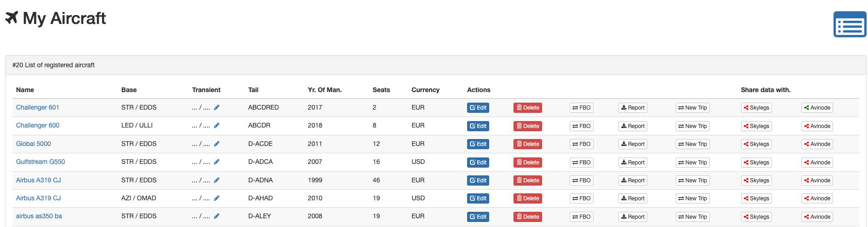Click pencil icon for tail D-AHAD
868x227 pixels.
point(217,198)
